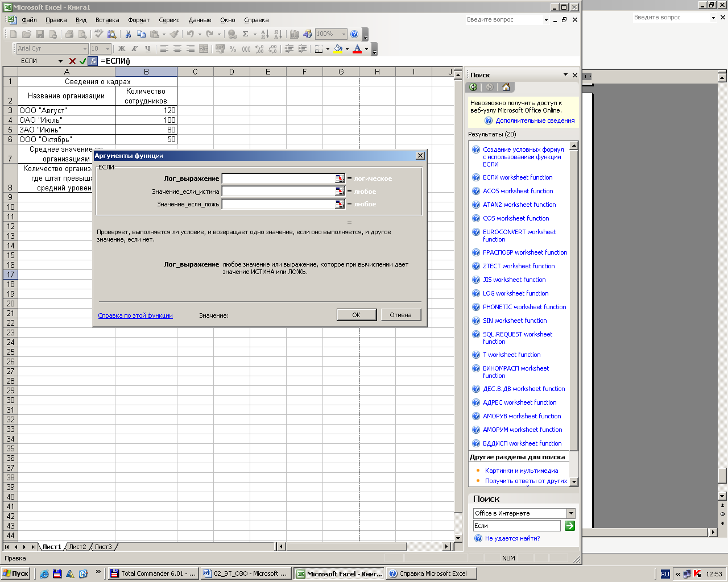Click the Format Painter brush icon
This screenshot has height=582, width=728.
click(175, 34)
